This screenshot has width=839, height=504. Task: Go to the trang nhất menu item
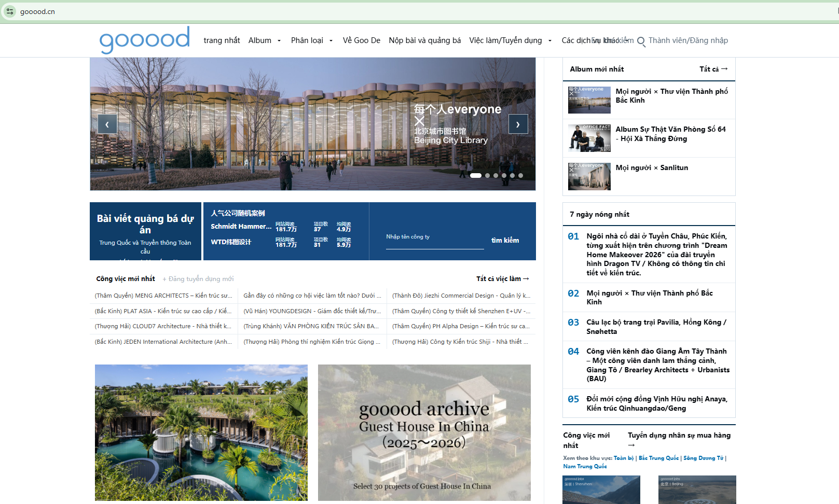point(222,40)
